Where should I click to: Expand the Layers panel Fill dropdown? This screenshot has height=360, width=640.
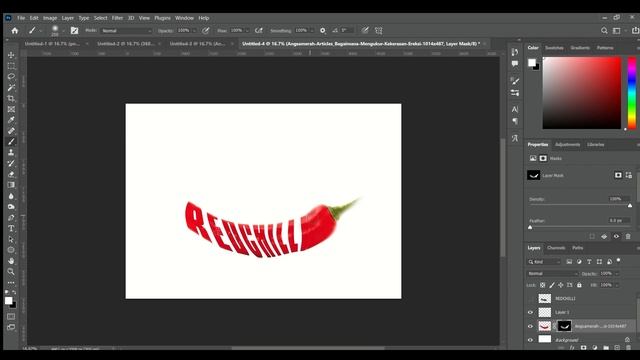(617, 285)
